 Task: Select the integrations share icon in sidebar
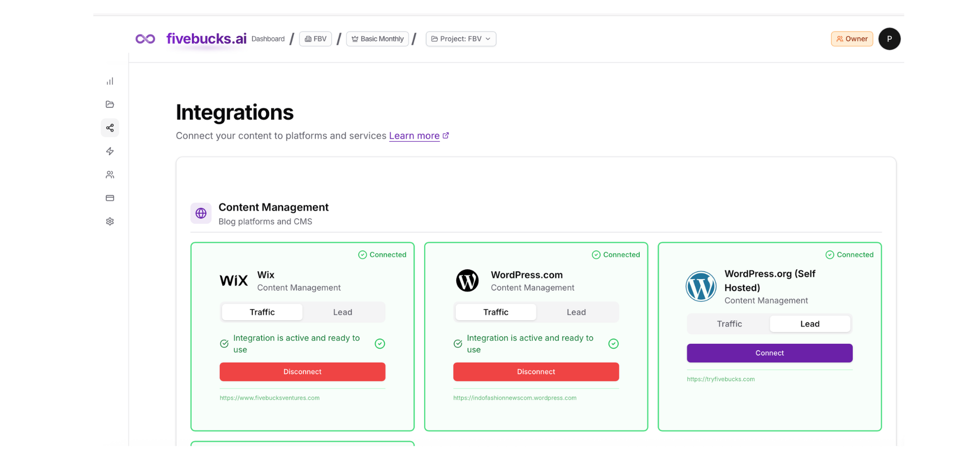point(110,128)
